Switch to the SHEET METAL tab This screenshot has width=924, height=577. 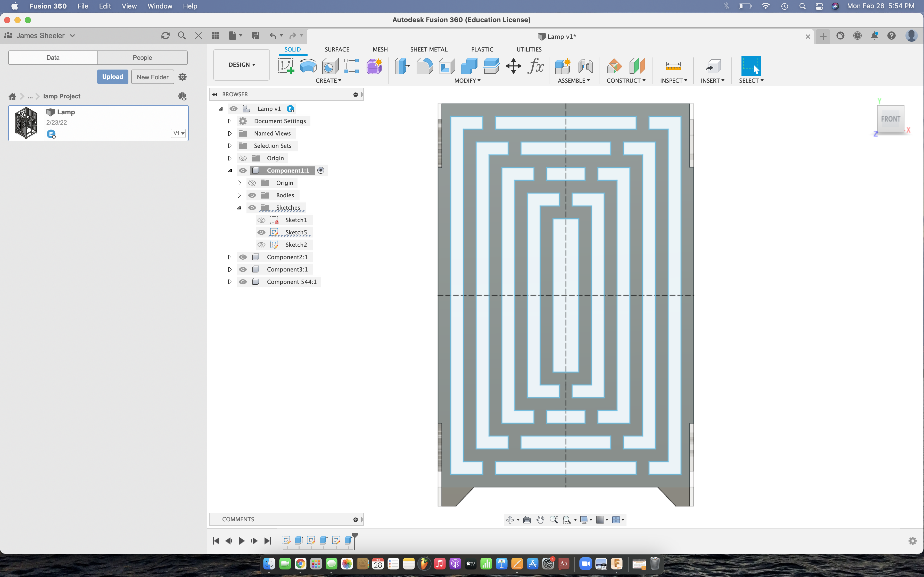click(429, 49)
